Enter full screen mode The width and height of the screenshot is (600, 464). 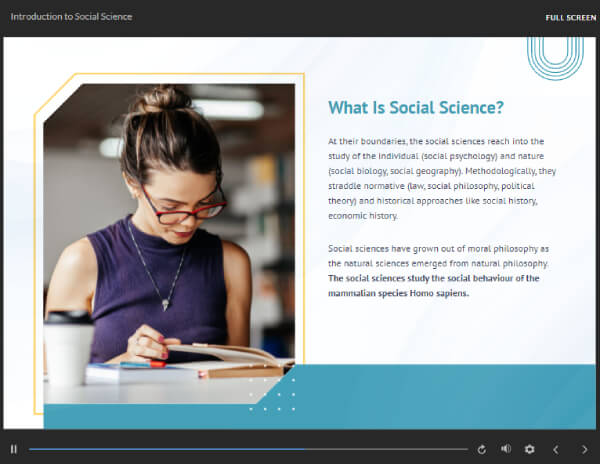(x=570, y=17)
